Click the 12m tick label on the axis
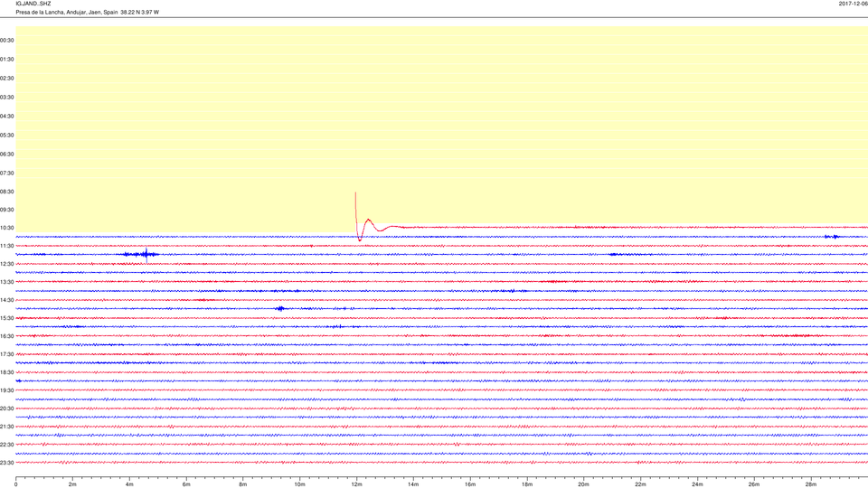The height and width of the screenshot is (488, 868). point(356,484)
